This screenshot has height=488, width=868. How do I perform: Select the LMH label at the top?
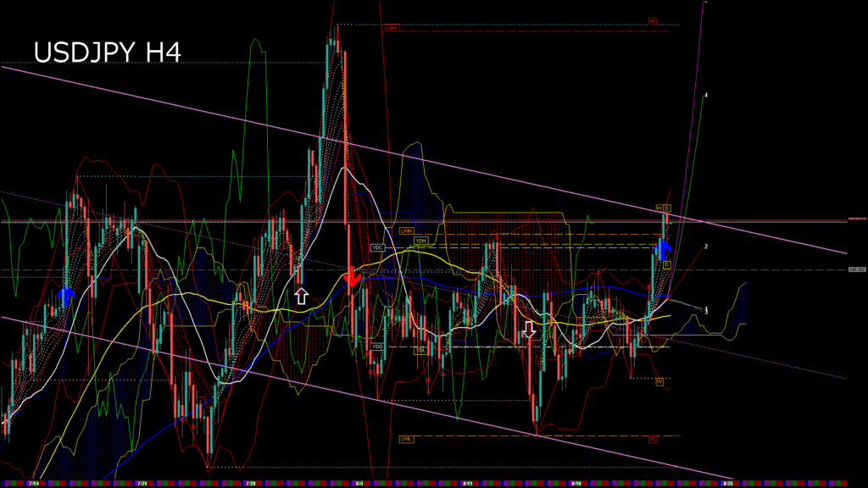(392, 28)
